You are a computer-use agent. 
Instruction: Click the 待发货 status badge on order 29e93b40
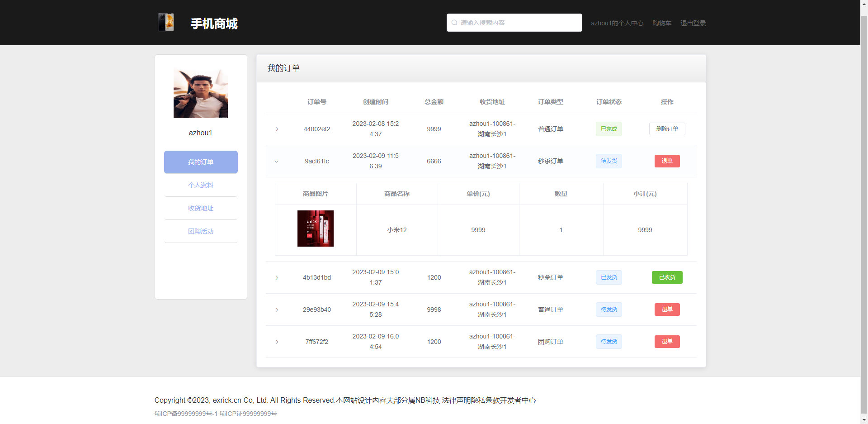point(608,310)
